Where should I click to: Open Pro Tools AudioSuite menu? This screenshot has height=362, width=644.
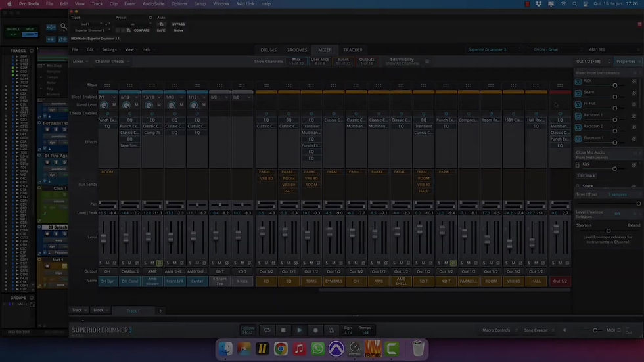pyautogui.click(x=153, y=4)
